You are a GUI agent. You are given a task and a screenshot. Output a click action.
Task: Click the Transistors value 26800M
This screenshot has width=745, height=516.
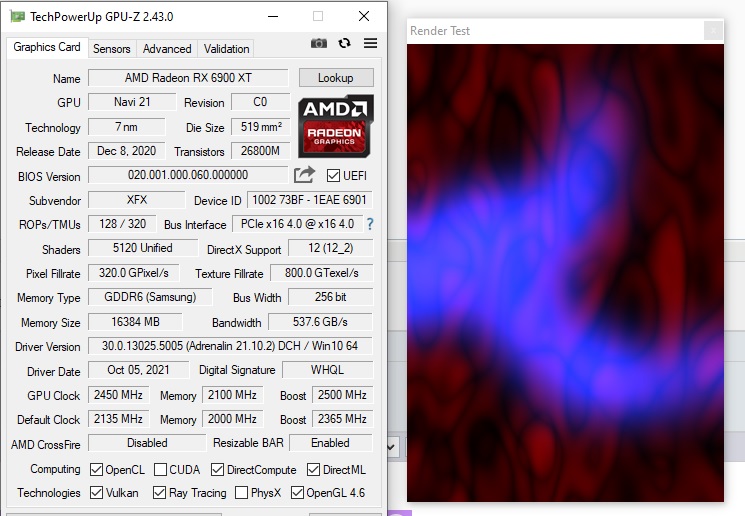pos(260,151)
